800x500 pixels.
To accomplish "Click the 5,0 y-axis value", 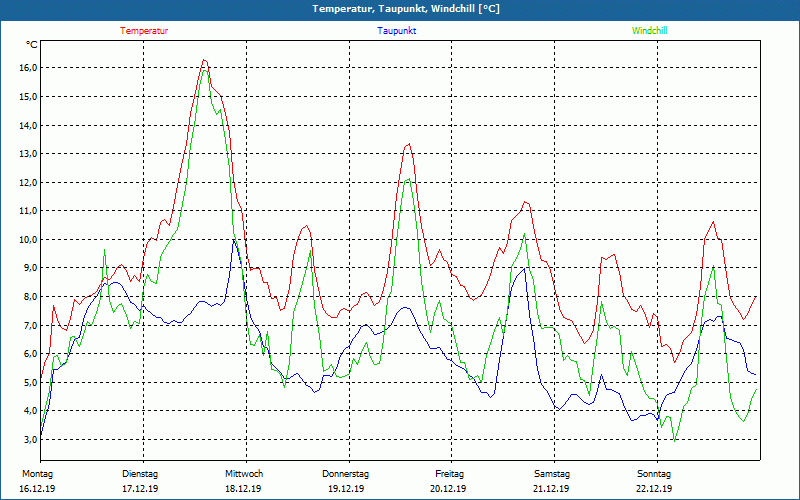I will [30, 382].
